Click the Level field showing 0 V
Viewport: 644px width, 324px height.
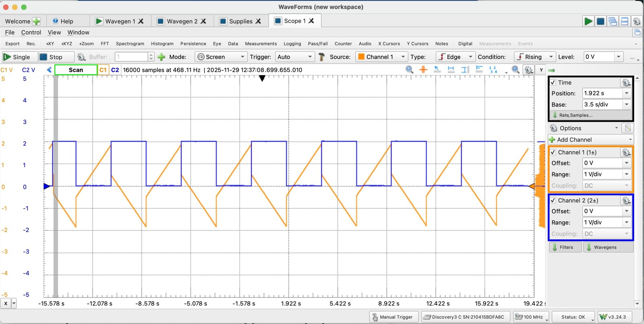click(604, 57)
